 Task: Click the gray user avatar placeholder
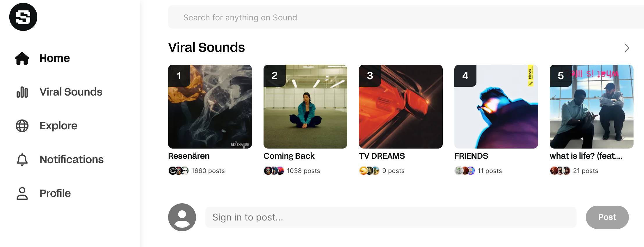182,217
